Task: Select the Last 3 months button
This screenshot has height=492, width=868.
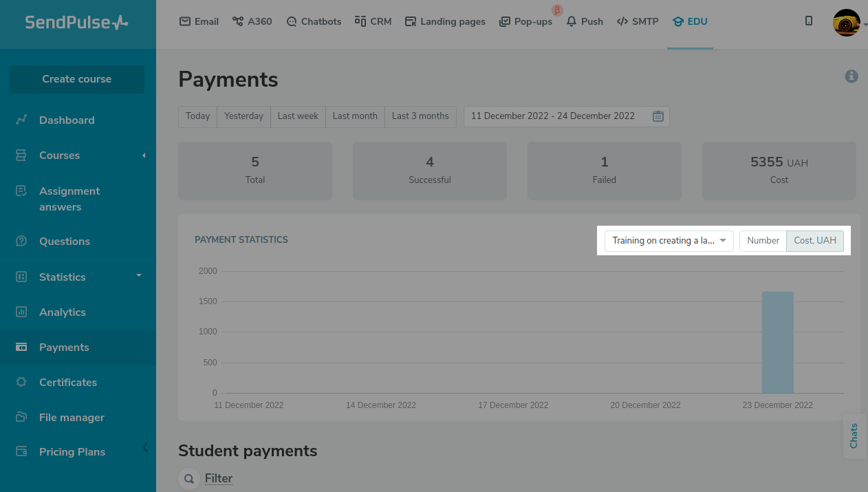Action: (420, 116)
